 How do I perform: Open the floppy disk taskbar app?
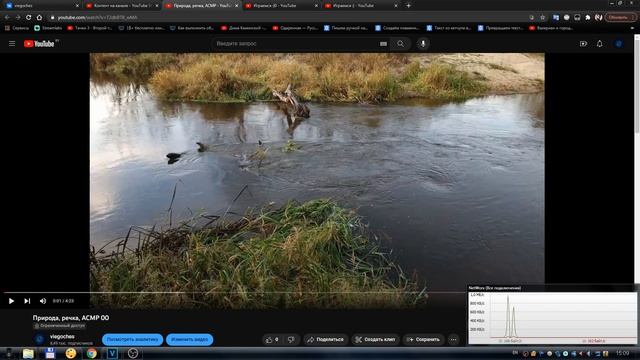tap(50, 353)
